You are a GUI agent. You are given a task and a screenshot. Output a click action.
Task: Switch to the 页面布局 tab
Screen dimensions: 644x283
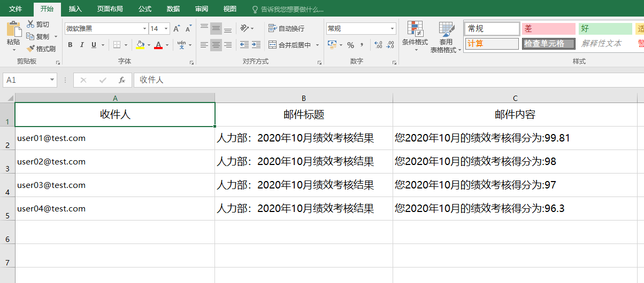point(110,9)
